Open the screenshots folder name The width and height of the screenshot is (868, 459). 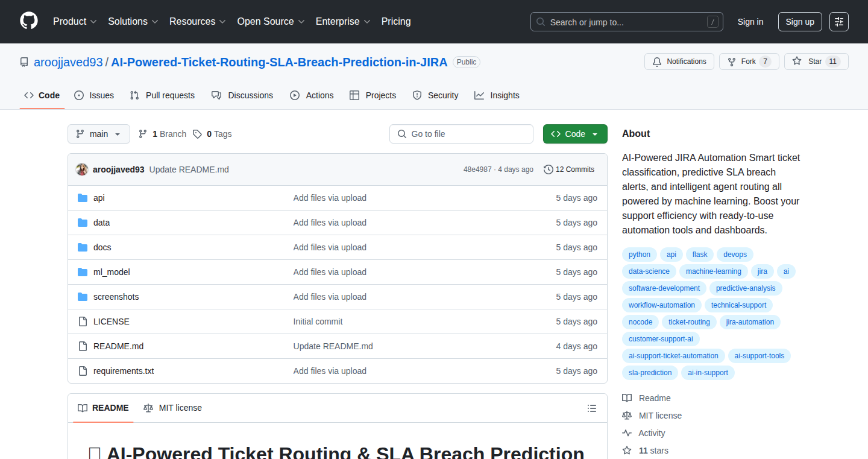coord(116,297)
